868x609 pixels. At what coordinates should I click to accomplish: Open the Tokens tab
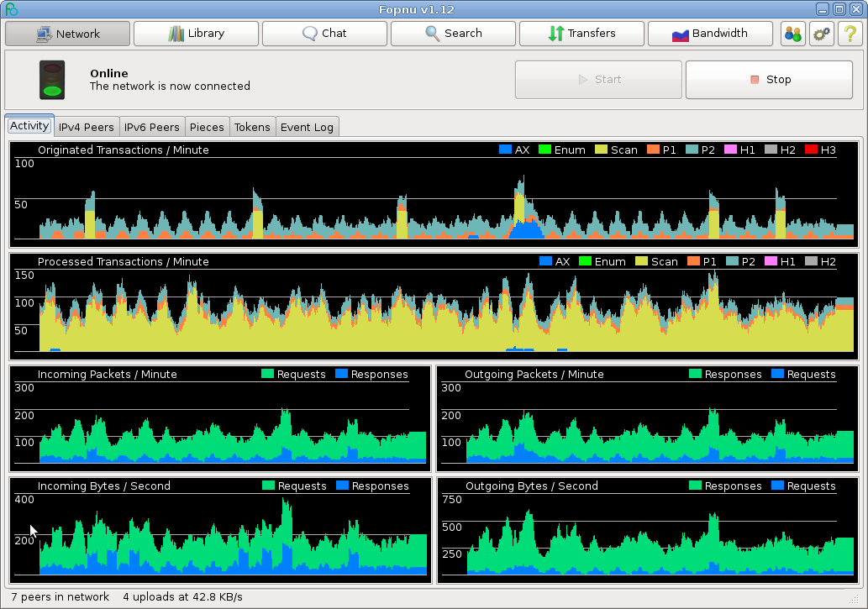pos(252,128)
